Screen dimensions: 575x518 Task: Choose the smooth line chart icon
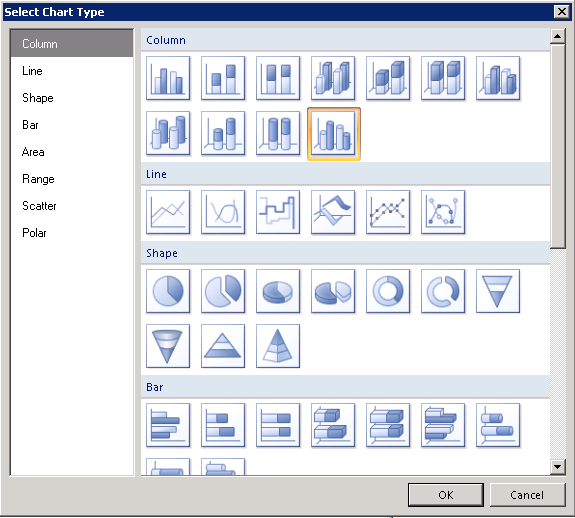[223, 212]
